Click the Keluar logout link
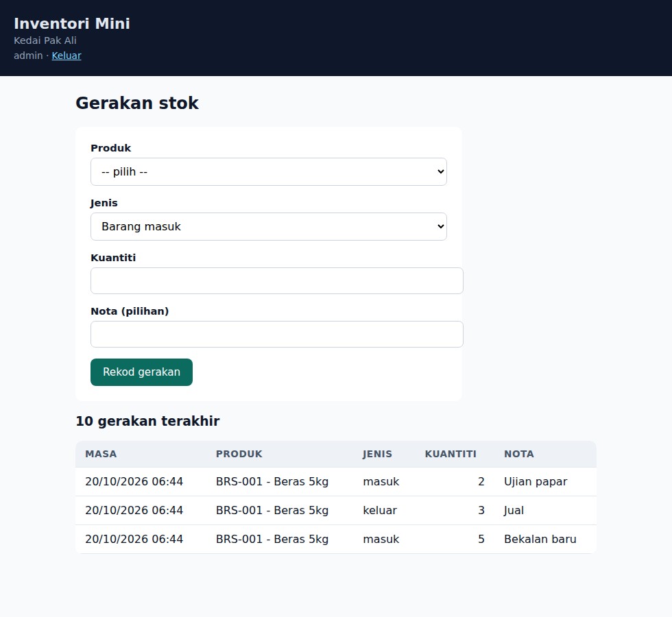 [67, 56]
